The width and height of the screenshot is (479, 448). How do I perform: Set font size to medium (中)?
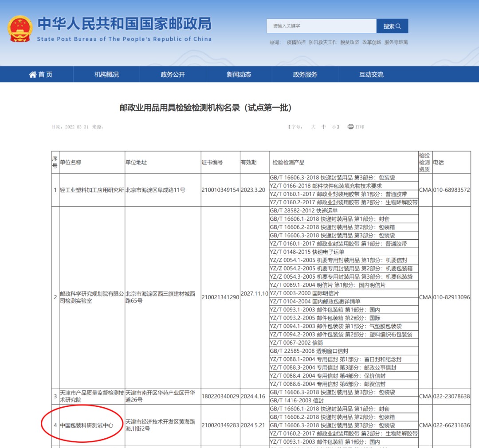[324, 127]
